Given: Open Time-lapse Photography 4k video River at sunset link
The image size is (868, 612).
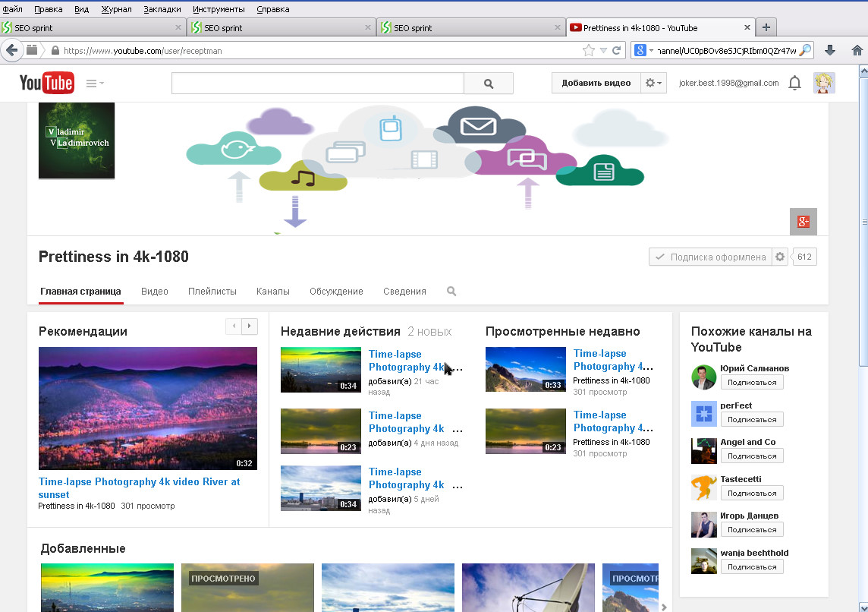Looking at the screenshot, I should 139,488.
